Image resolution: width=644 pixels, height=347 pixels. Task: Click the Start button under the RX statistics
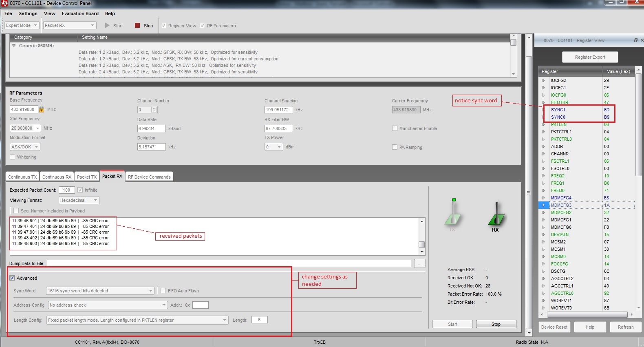pos(452,324)
